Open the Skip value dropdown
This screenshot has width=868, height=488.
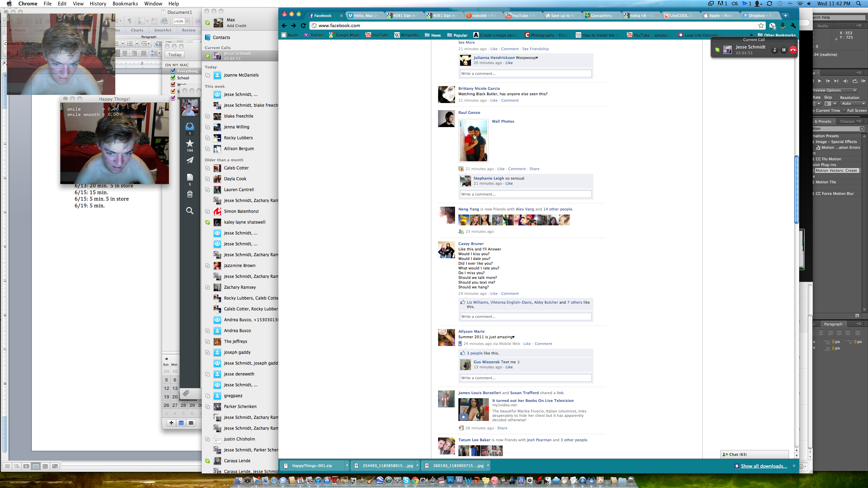pos(834,104)
